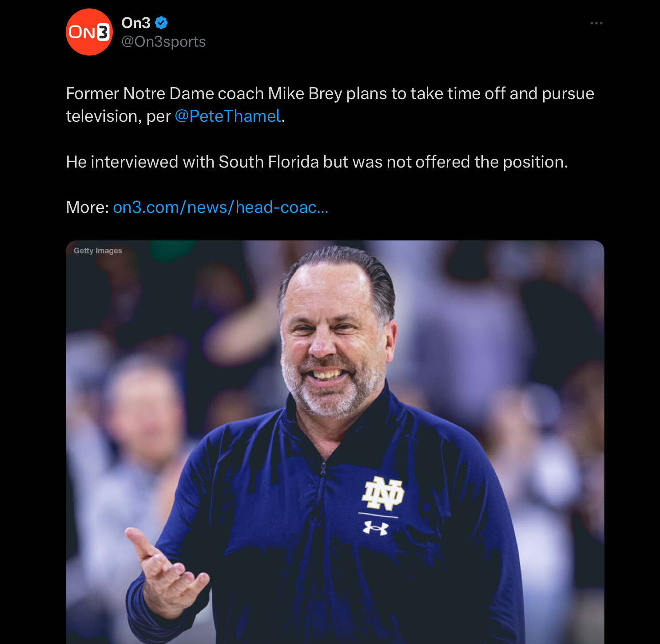Image resolution: width=660 pixels, height=644 pixels.
Task: Click the "More:" label before the link
Action: (87, 208)
